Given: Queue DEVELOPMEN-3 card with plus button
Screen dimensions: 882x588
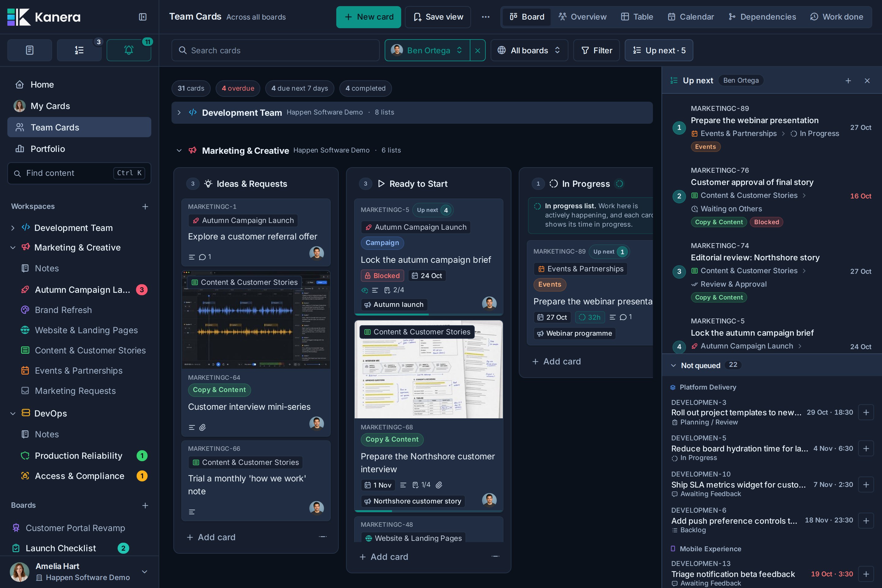Looking at the screenshot, I should click(x=866, y=413).
